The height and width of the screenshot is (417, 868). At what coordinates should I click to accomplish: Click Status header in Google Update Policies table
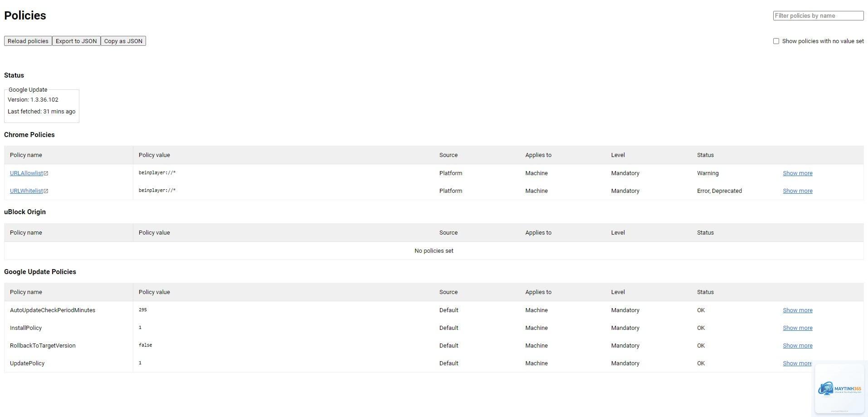click(x=705, y=292)
